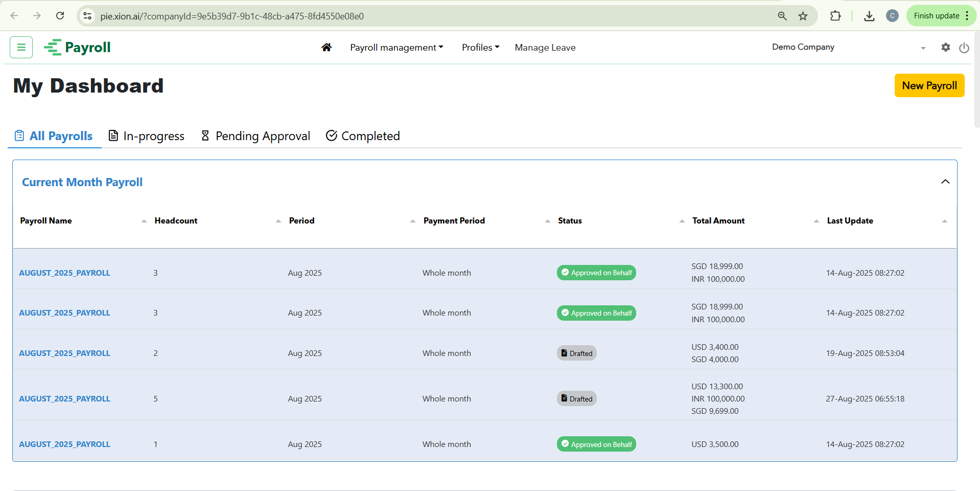Sort by Payment Period column arrow
Screen dimensions: 980x491
tap(548, 221)
